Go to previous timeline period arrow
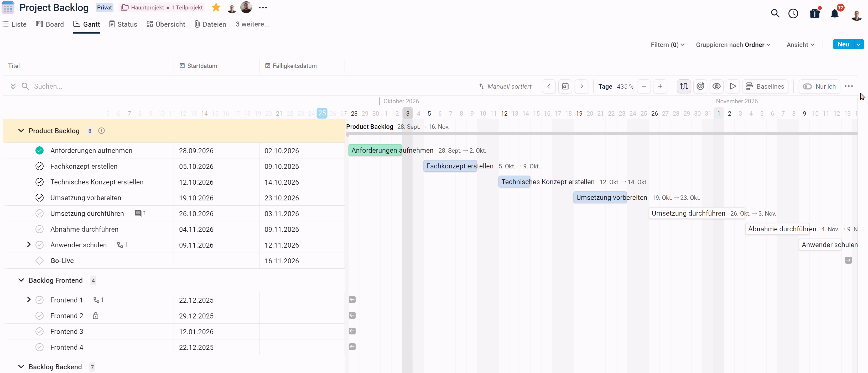The height and width of the screenshot is (373, 868). (549, 87)
